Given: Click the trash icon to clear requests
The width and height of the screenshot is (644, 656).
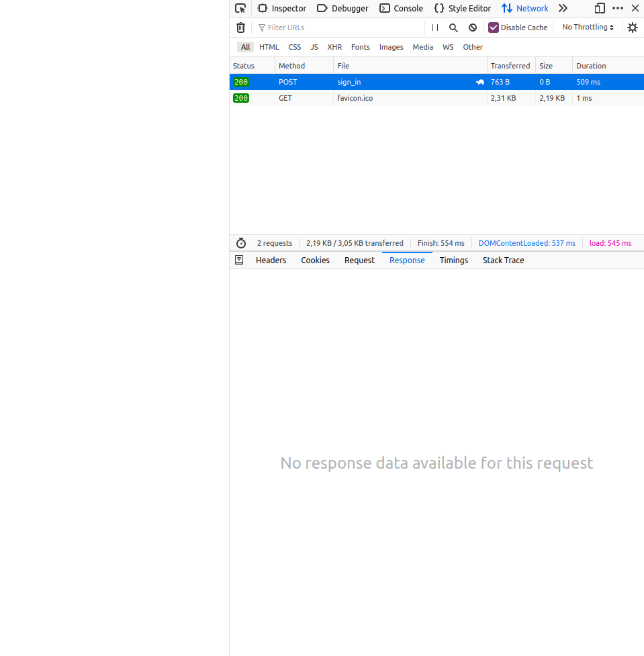Looking at the screenshot, I should point(240,28).
